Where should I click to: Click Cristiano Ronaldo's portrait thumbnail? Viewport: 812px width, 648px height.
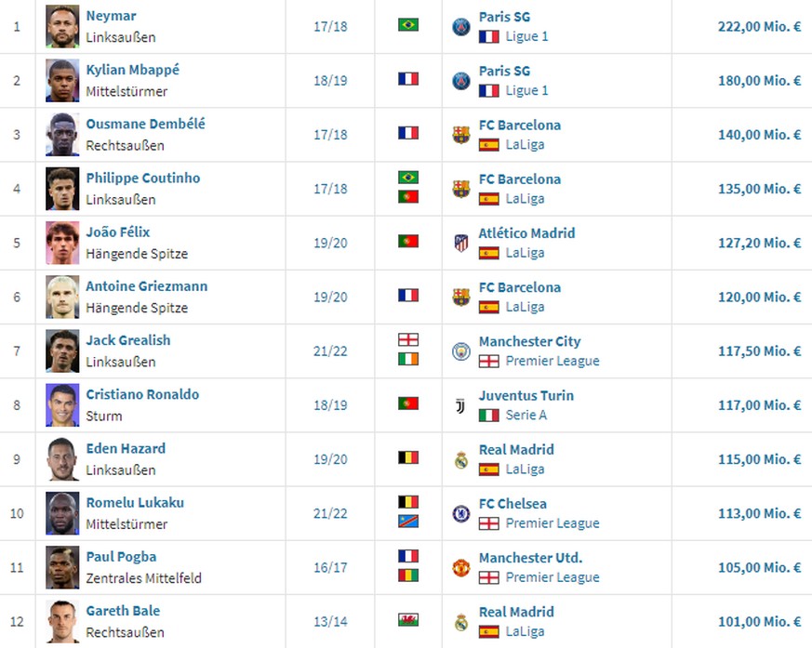62,405
